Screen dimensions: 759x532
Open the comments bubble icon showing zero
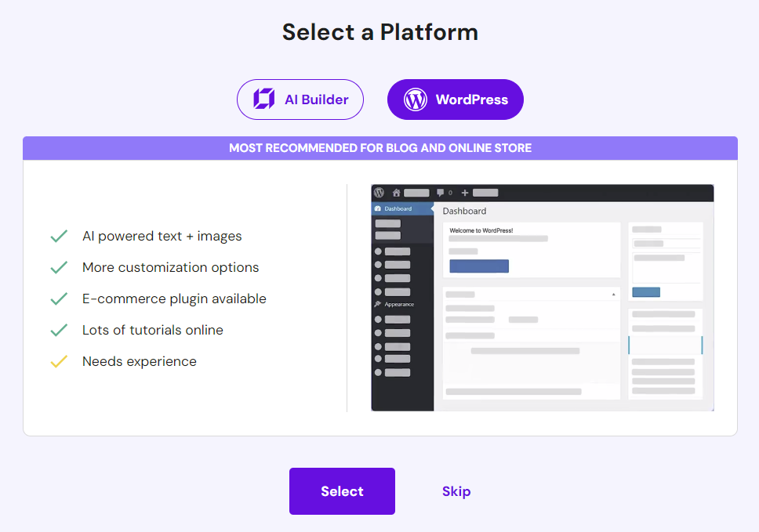tap(441, 193)
